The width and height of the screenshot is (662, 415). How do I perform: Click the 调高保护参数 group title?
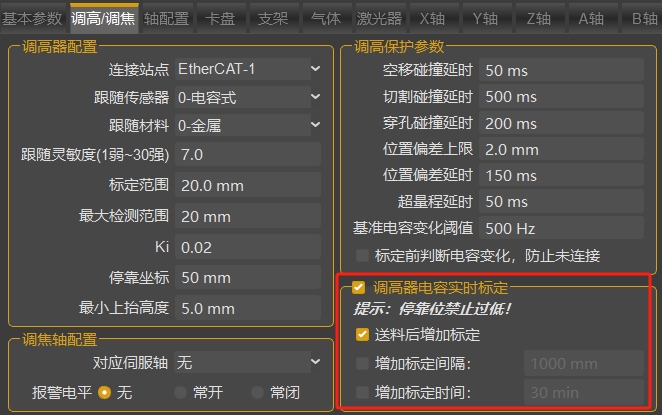coord(399,46)
